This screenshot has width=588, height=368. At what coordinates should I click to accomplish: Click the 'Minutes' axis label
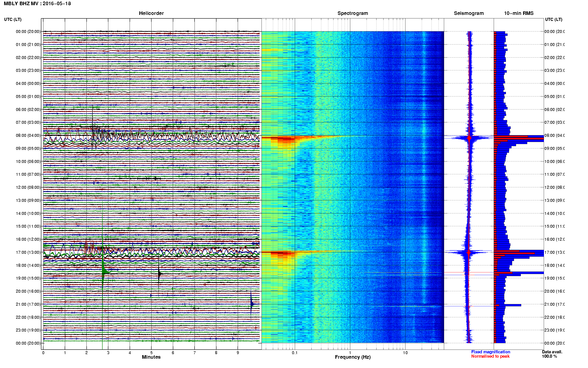151,357
